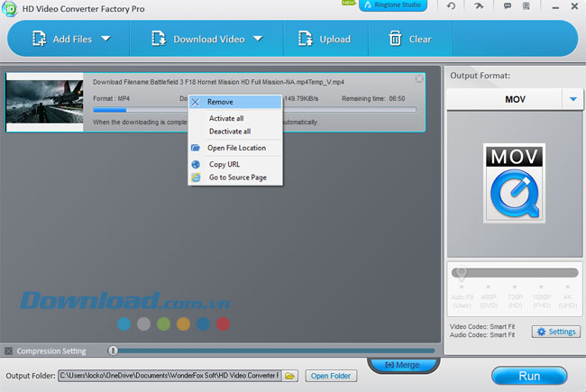This screenshot has height=392, width=586.
Task: Click the undo arrow icon in title bar
Action: click(x=451, y=6)
